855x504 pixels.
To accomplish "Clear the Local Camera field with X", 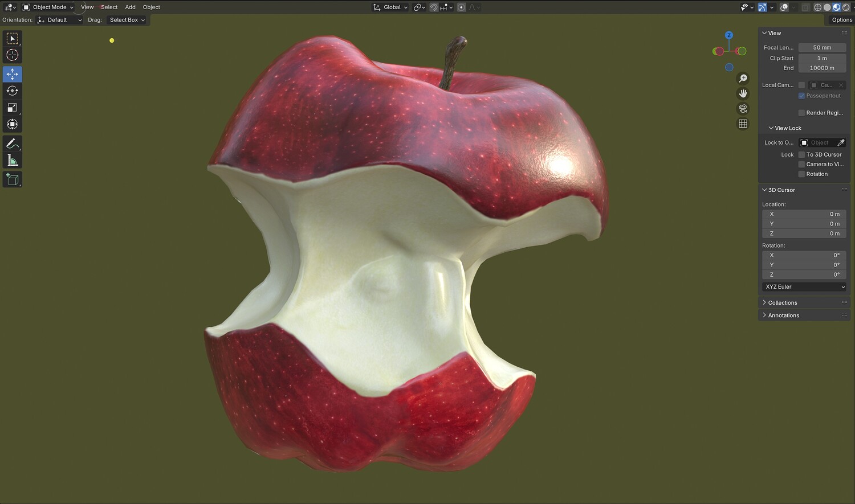I will point(841,85).
